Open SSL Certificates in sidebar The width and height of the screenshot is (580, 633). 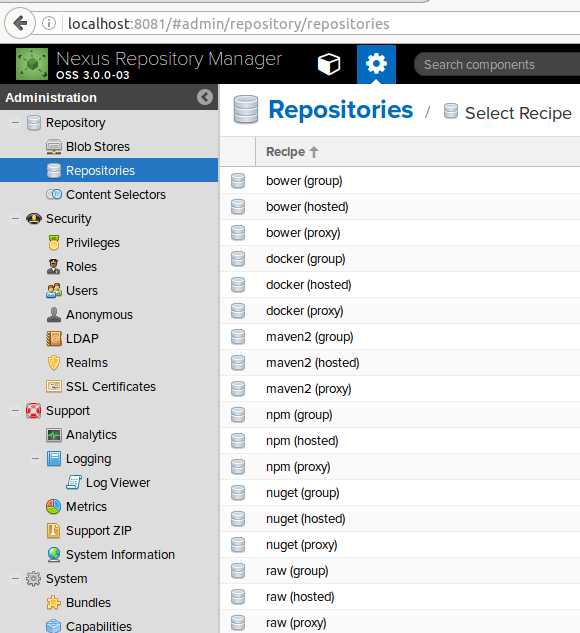[111, 387]
